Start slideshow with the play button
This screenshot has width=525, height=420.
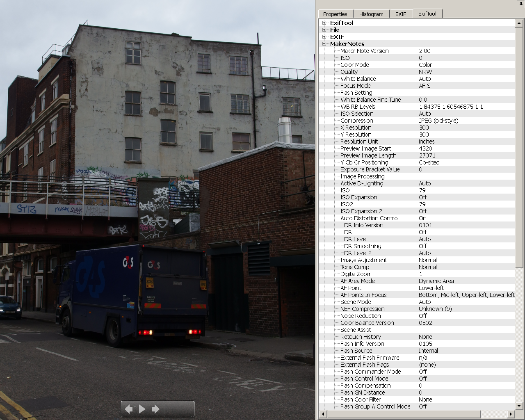point(142,409)
